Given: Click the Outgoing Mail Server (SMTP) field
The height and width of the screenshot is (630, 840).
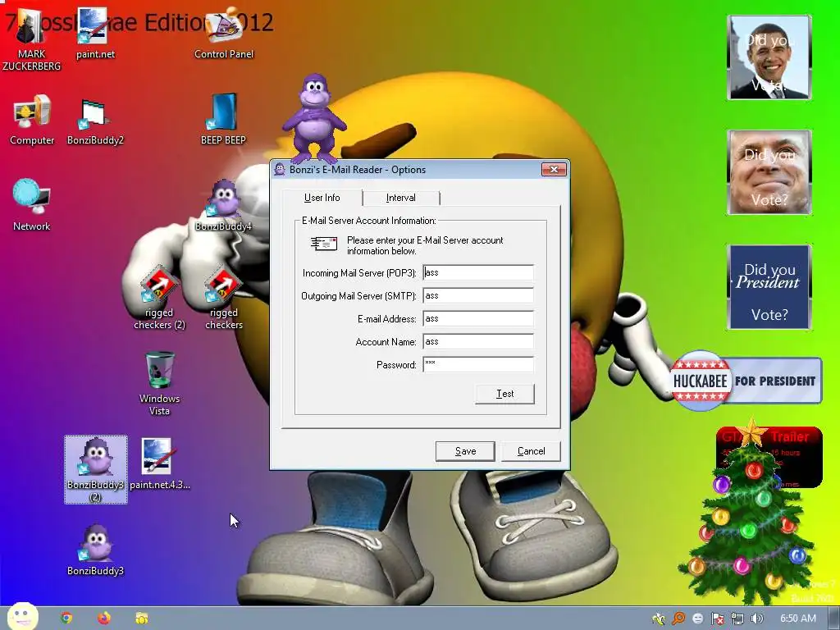Looking at the screenshot, I should coord(478,295).
